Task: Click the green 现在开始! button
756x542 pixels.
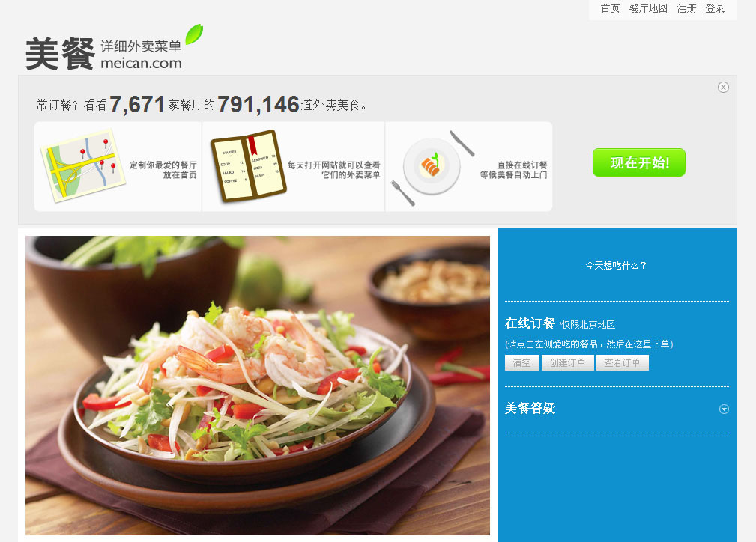Action: coord(639,162)
